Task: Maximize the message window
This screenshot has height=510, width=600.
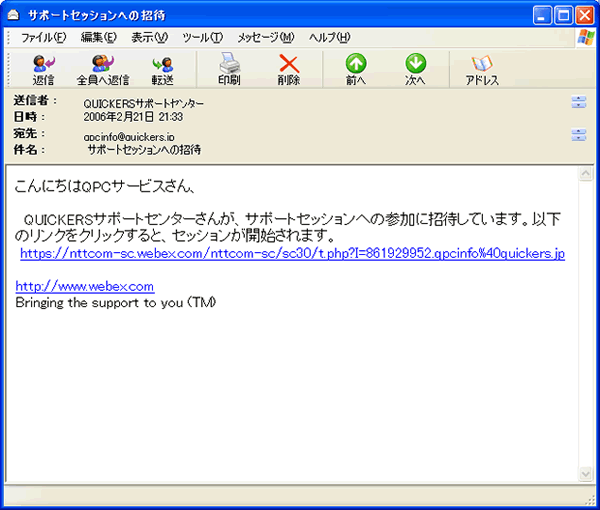Action: 563,15
